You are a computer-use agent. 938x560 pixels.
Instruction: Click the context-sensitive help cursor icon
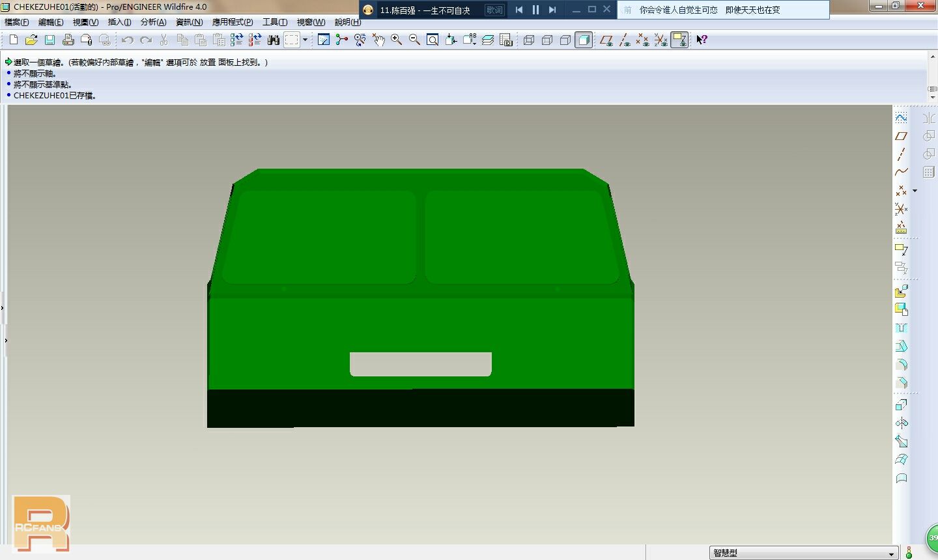(702, 40)
